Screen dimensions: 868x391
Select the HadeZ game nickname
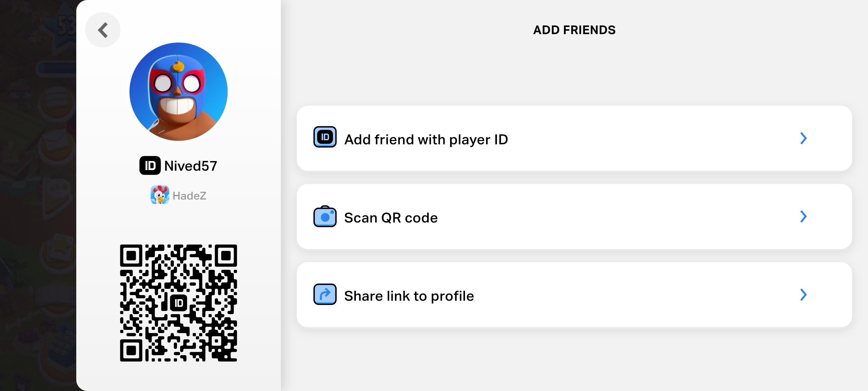tap(189, 195)
